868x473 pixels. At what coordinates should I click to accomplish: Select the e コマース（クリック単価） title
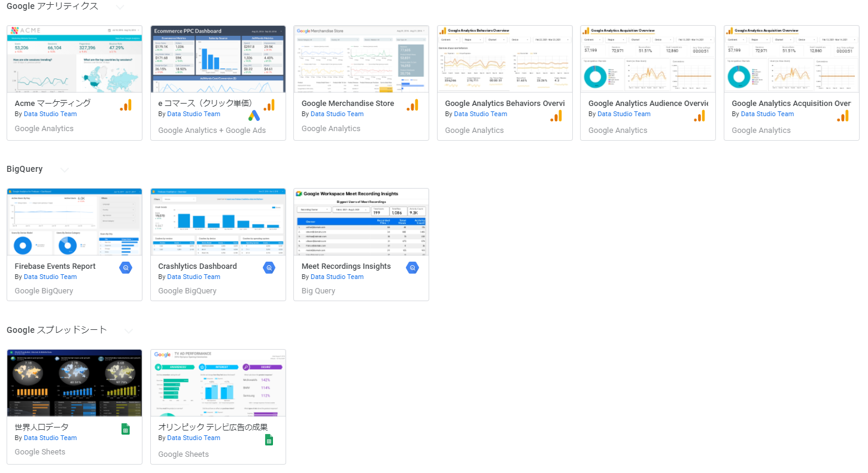pos(208,104)
